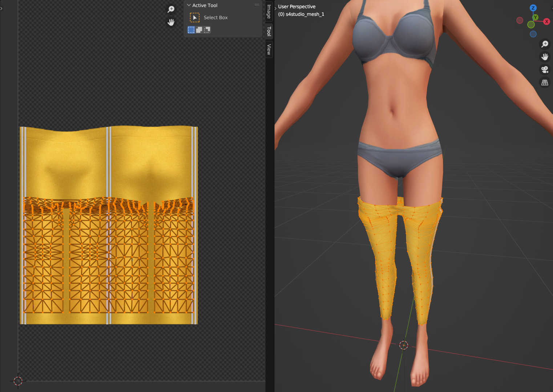Select the Select Box tool icon

195,17
